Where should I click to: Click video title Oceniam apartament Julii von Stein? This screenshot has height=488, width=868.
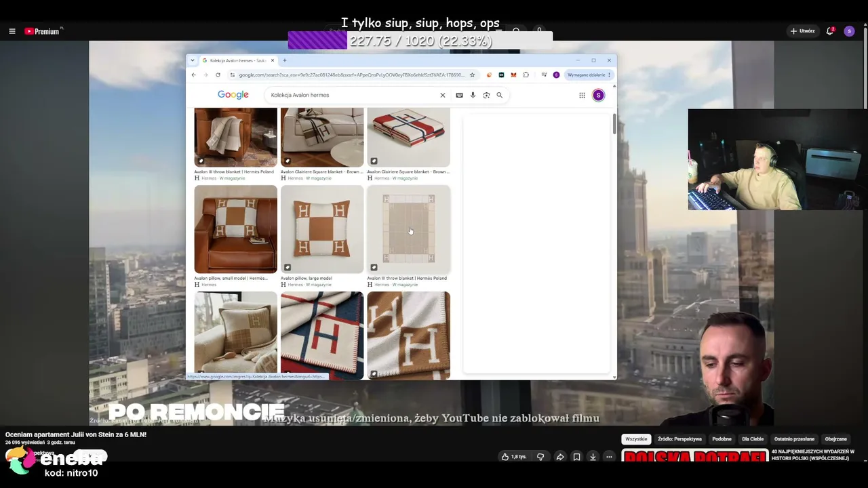(x=76, y=434)
